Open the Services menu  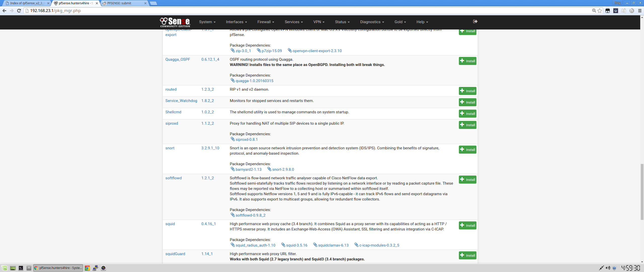click(x=293, y=22)
